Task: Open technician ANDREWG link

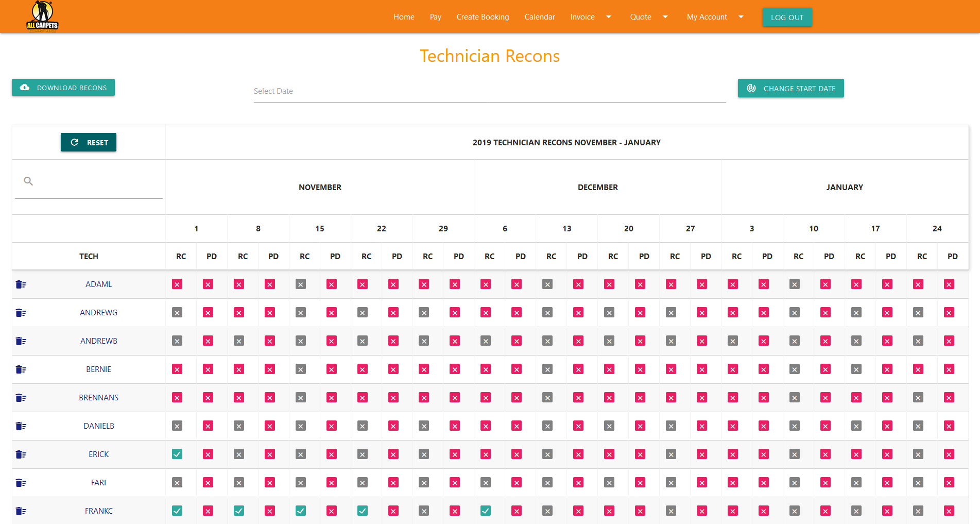Action: coord(98,313)
